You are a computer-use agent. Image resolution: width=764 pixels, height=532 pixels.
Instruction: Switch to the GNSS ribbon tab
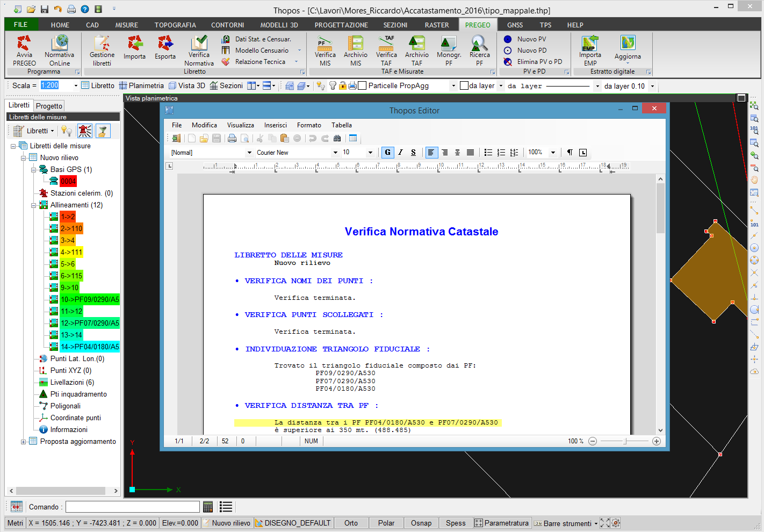point(515,25)
